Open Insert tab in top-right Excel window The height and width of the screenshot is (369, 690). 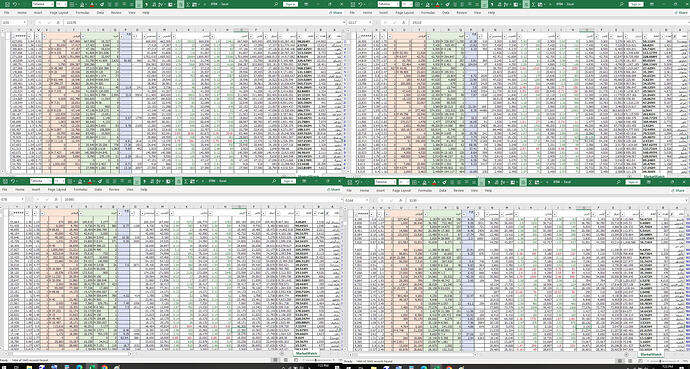(x=383, y=13)
